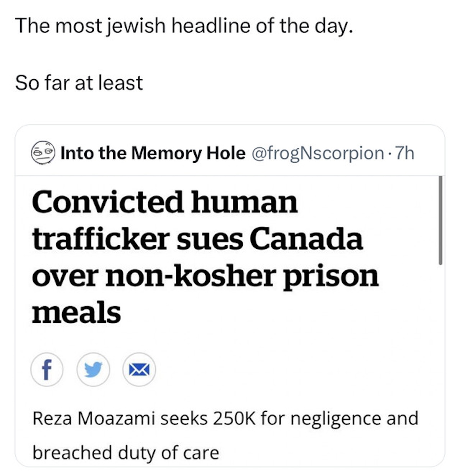Screen dimensions: 460x476
Task: Click the @frogNscorpion handle
Action: coord(318,153)
